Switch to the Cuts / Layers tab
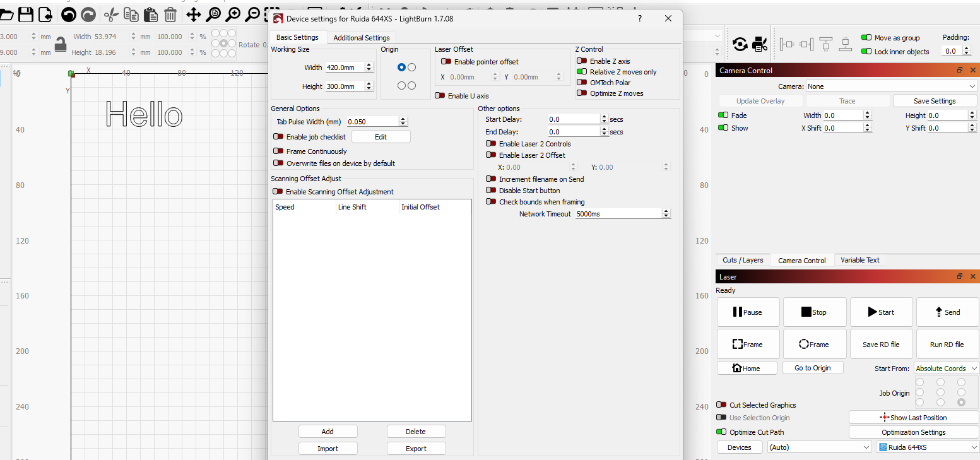The width and height of the screenshot is (980, 460). click(x=743, y=260)
